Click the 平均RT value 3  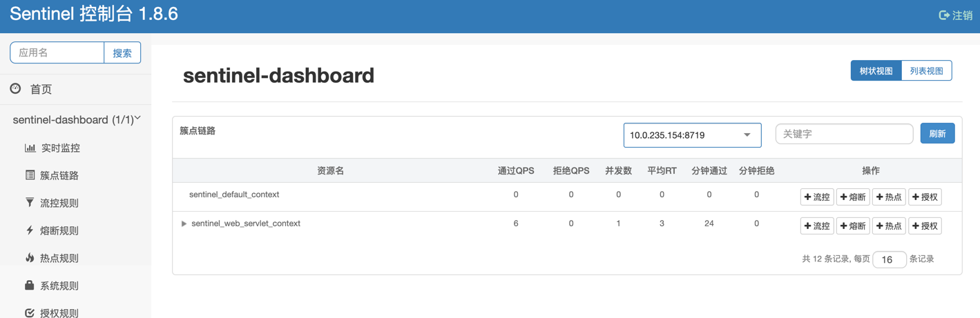[662, 223]
